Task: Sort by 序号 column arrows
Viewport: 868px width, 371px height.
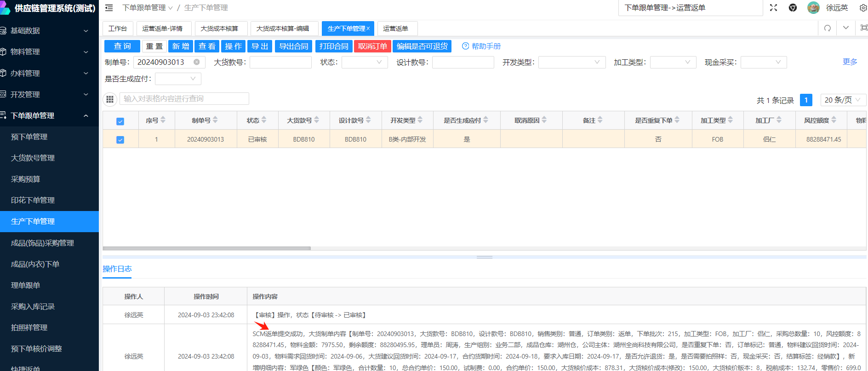Action: point(163,120)
